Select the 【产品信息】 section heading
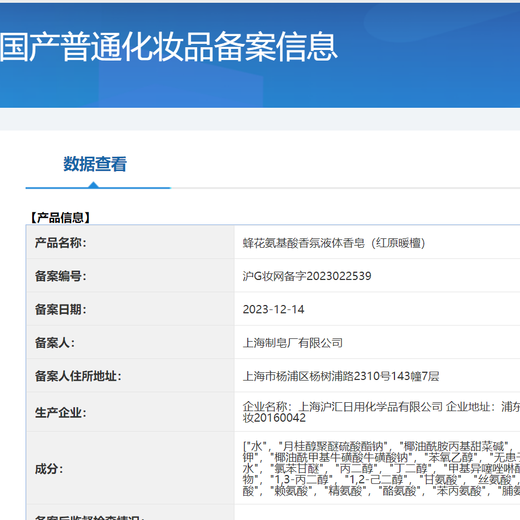The width and height of the screenshot is (520, 520). click(x=60, y=218)
